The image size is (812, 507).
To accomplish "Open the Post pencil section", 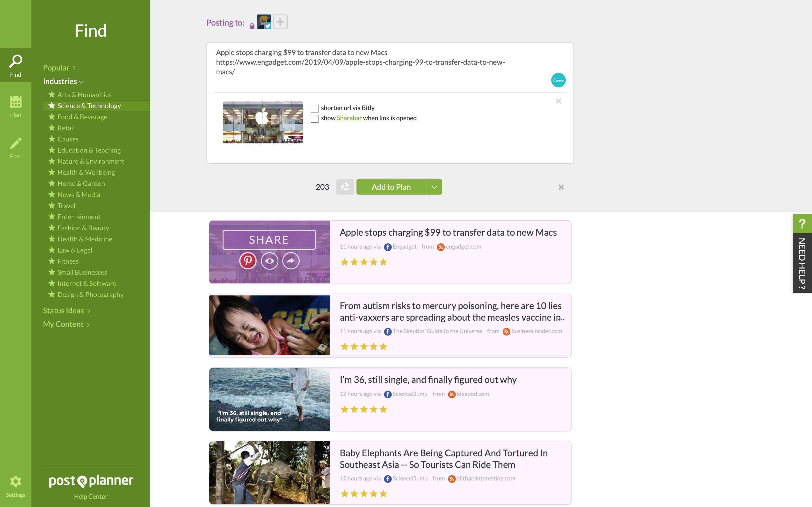I will click(x=15, y=148).
